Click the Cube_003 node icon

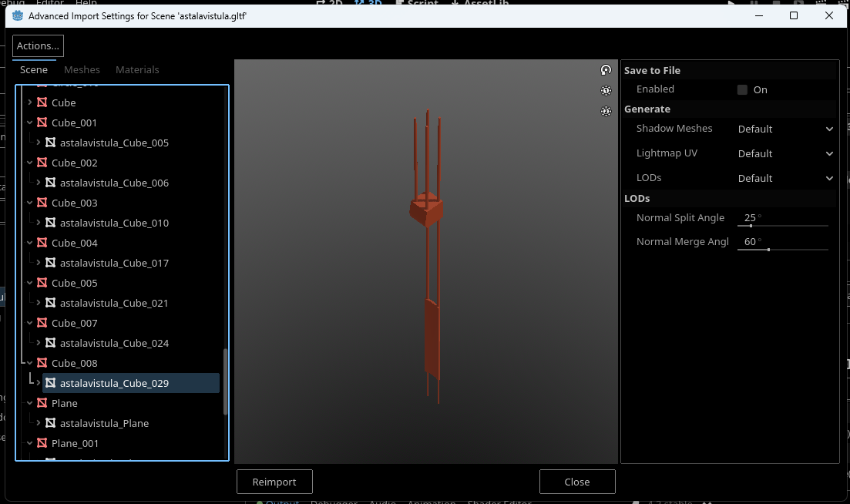[42, 203]
